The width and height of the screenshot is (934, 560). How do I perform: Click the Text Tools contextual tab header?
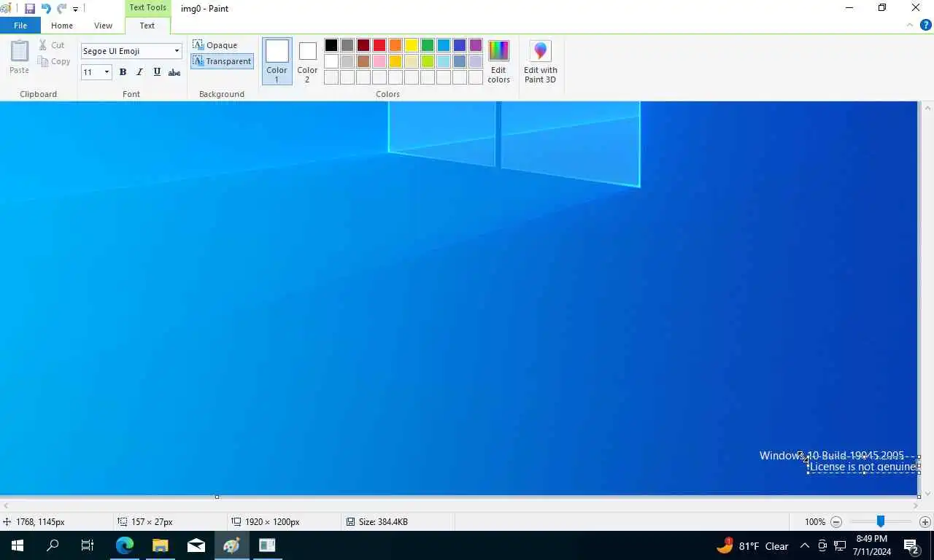pyautogui.click(x=147, y=7)
